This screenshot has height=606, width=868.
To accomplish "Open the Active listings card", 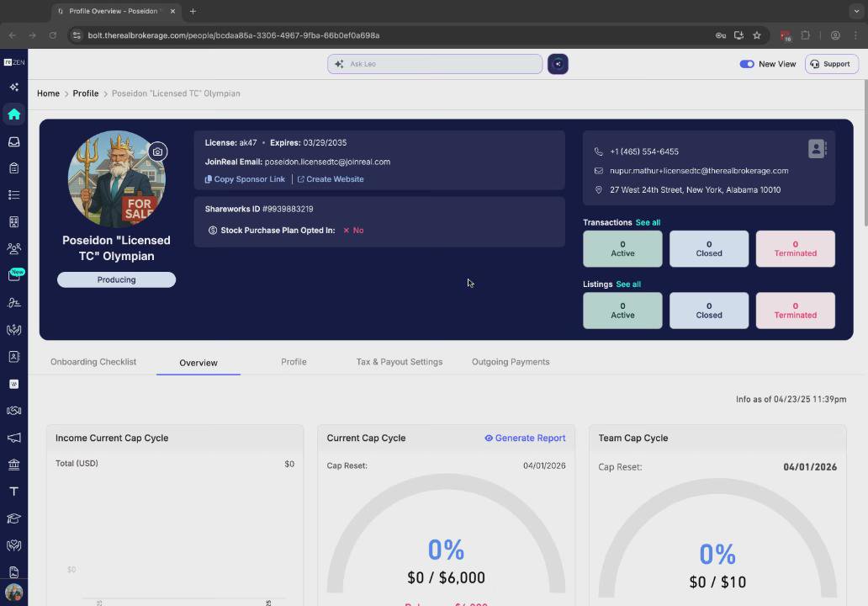I will pos(622,311).
